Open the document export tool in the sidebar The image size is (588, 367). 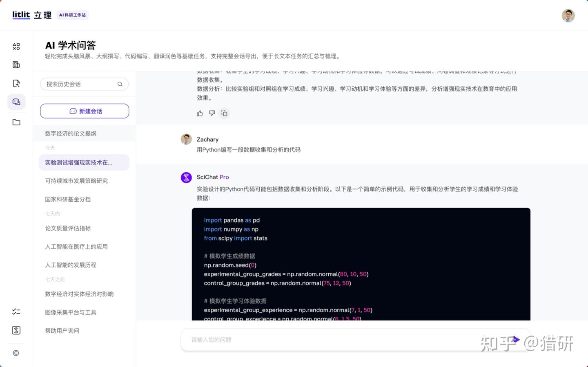coord(16,83)
